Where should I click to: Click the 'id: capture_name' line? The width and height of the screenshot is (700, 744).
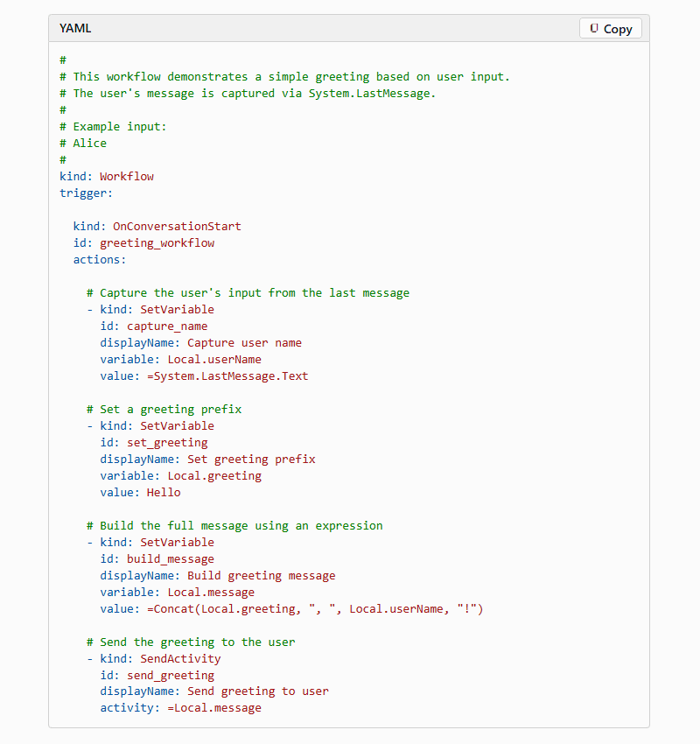coord(154,326)
